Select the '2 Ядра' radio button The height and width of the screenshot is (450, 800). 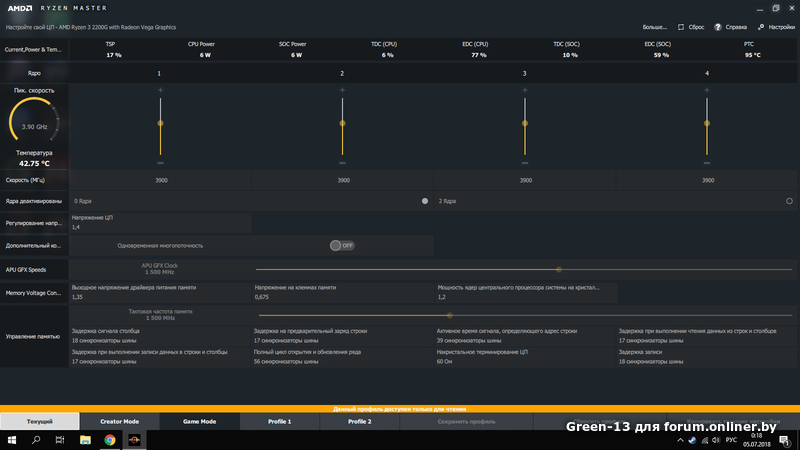(x=790, y=201)
